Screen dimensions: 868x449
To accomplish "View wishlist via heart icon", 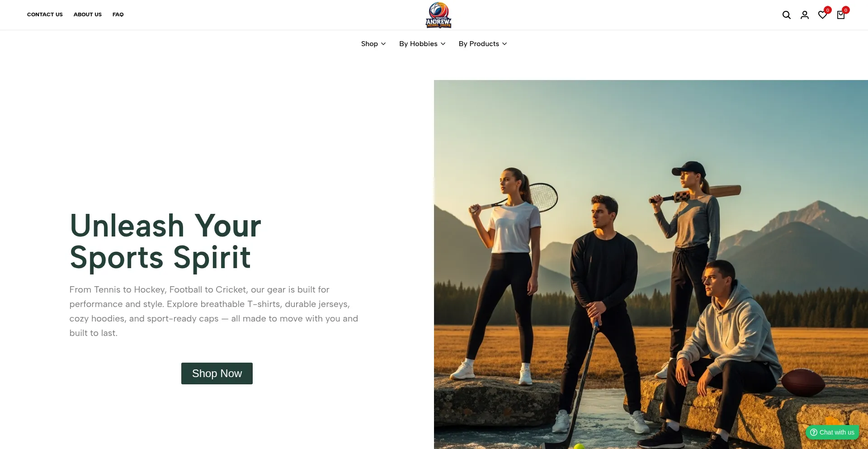I will 822,15.
